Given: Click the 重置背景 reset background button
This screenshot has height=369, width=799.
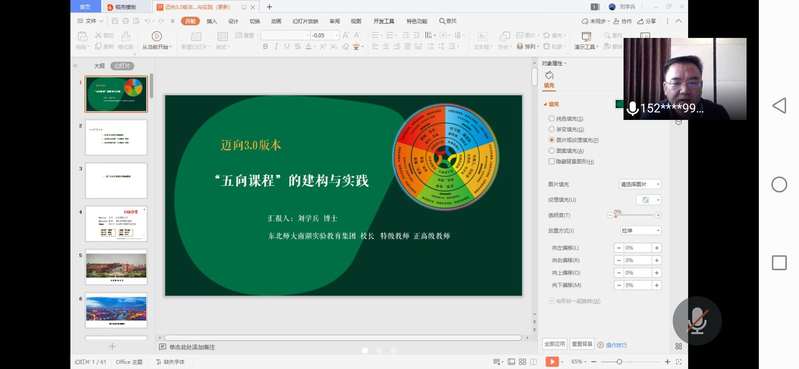Looking at the screenshot, I should [x=581, y=344].
